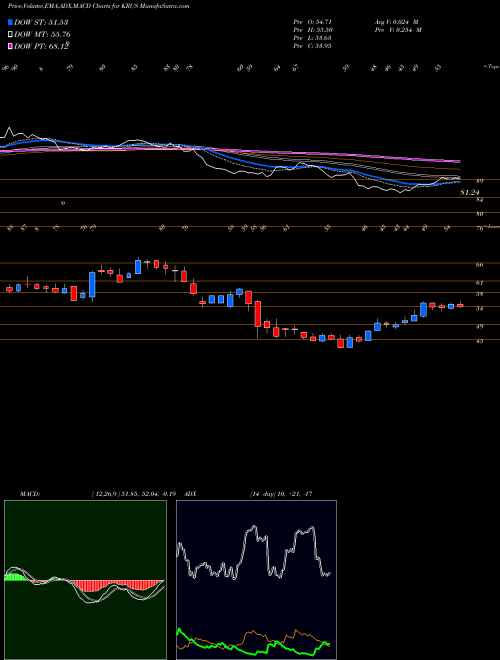500x660 pixels.
Task: Click the ADX values '(14 day) 10, +21, -17'
Action: (x=281, y=494)
